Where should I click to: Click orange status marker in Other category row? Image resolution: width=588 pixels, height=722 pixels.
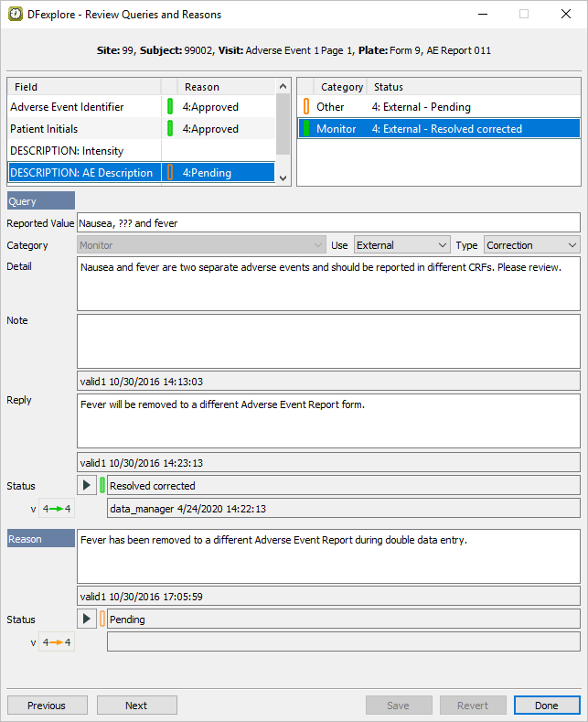point(306,107)
